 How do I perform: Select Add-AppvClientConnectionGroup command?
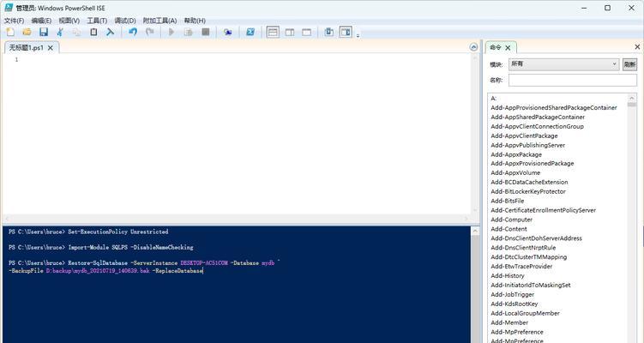click(537, 127)
